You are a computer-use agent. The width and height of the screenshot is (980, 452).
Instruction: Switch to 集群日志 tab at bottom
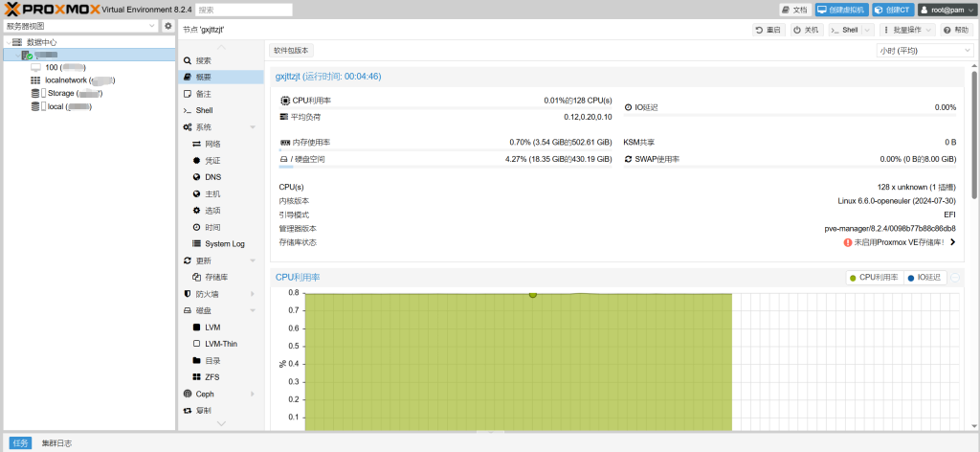click(56, 443)
